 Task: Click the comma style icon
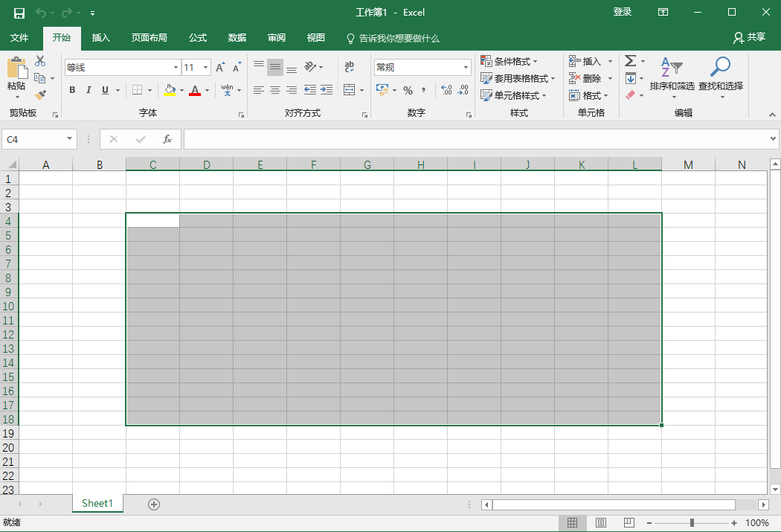point(424,90)
